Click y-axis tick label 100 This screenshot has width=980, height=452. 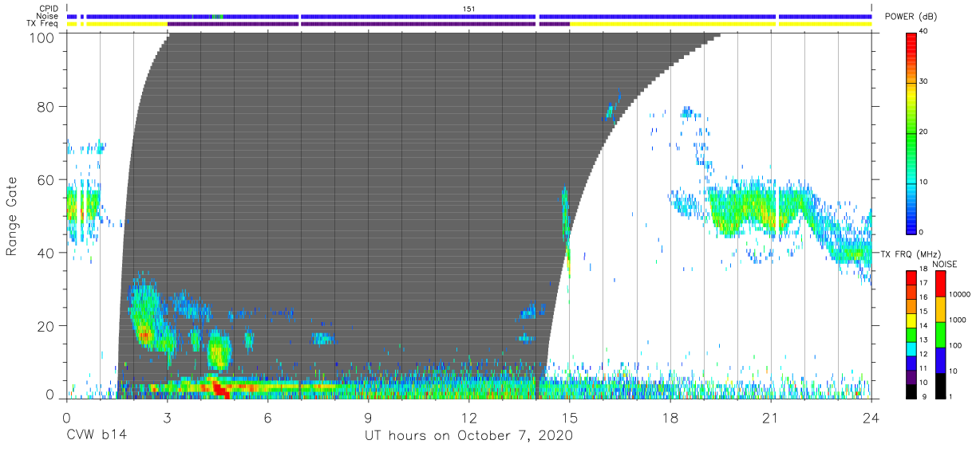click(43, 37)
